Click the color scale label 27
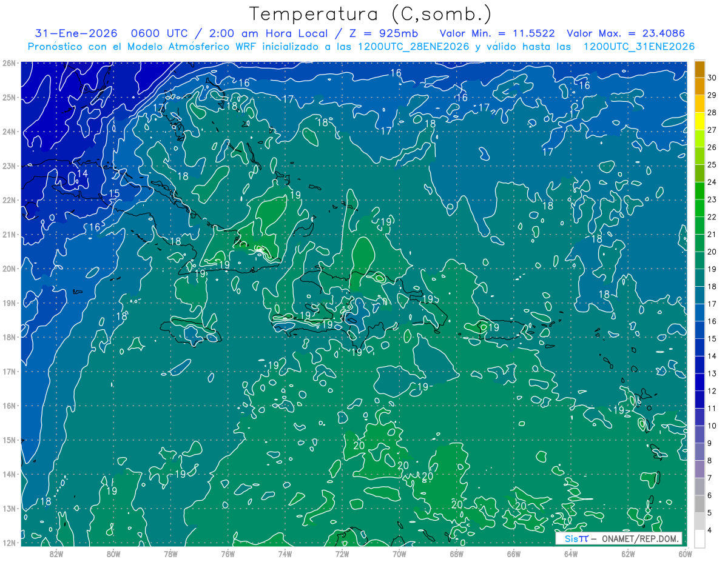Image resolution: width=728 pixels, height=562 pixels. coord(712,130)
